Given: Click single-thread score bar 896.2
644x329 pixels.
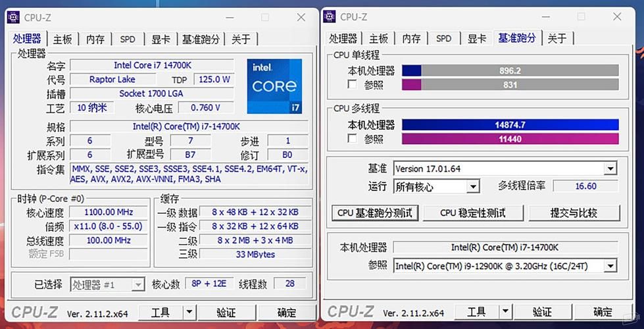Looking at the screenshot, I should [510, 70].
